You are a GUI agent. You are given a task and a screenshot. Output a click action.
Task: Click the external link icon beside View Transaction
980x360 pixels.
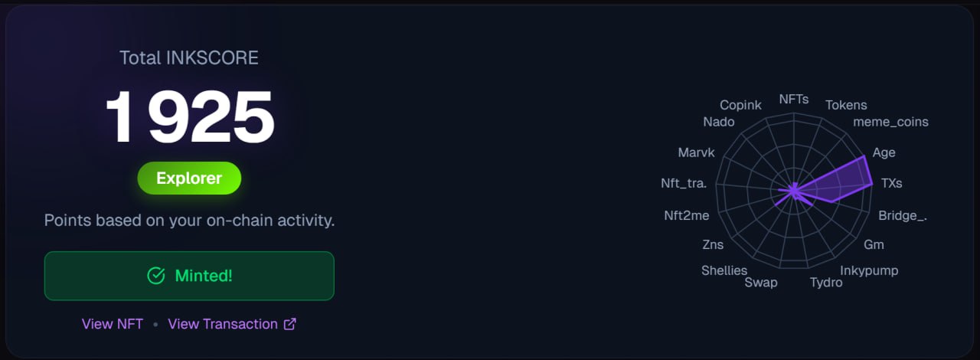pos(290,324)
